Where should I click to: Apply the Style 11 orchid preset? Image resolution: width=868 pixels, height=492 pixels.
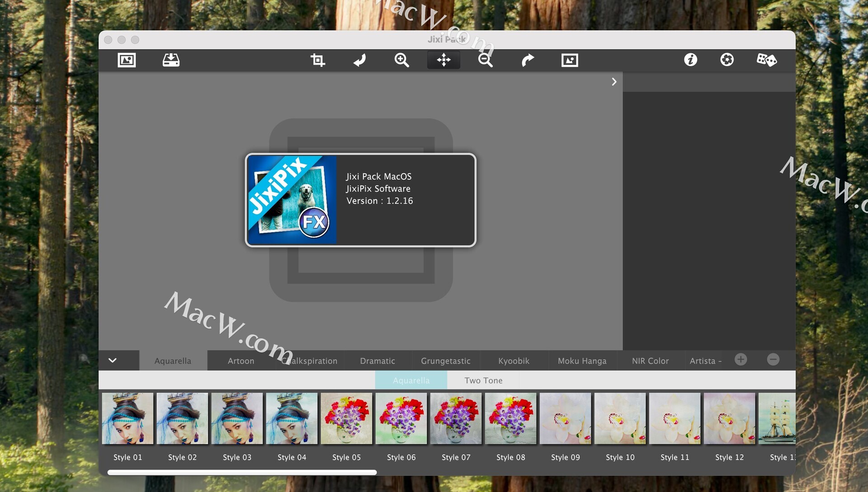pos(675,418)
